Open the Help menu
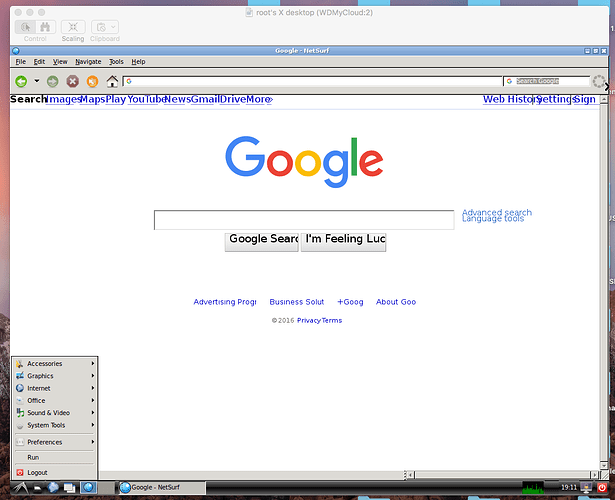 click(x=138, y=62)
